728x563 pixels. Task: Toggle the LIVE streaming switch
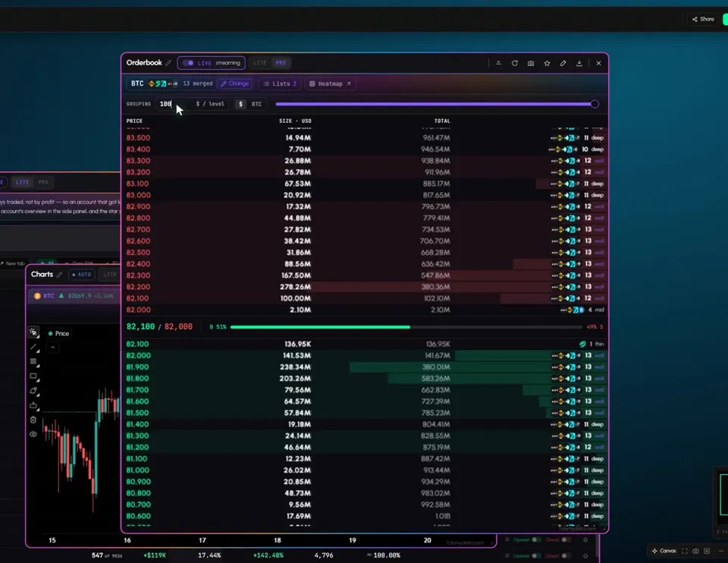click(188, 63)
